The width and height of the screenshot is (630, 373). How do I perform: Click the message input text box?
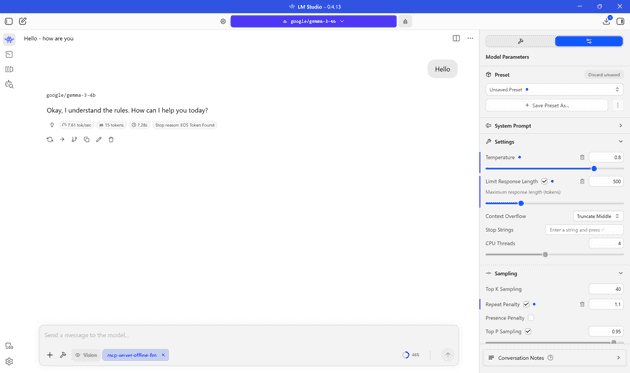tap(249, 335)
